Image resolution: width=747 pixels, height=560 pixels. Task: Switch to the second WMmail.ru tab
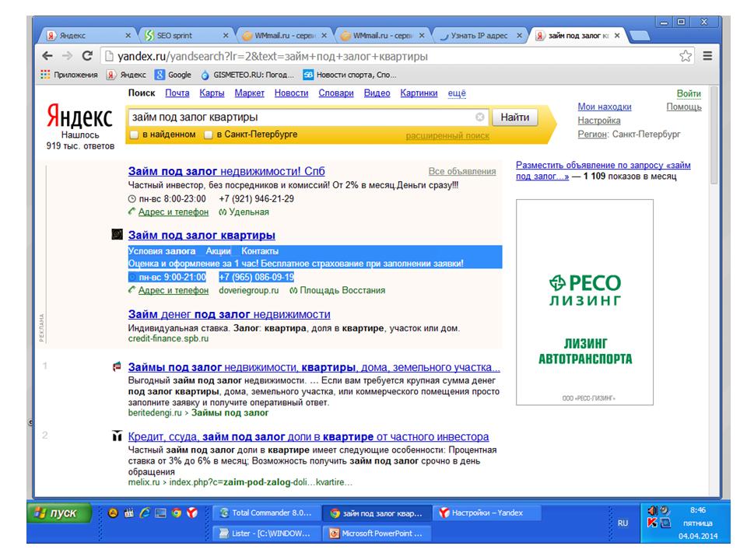383,35
